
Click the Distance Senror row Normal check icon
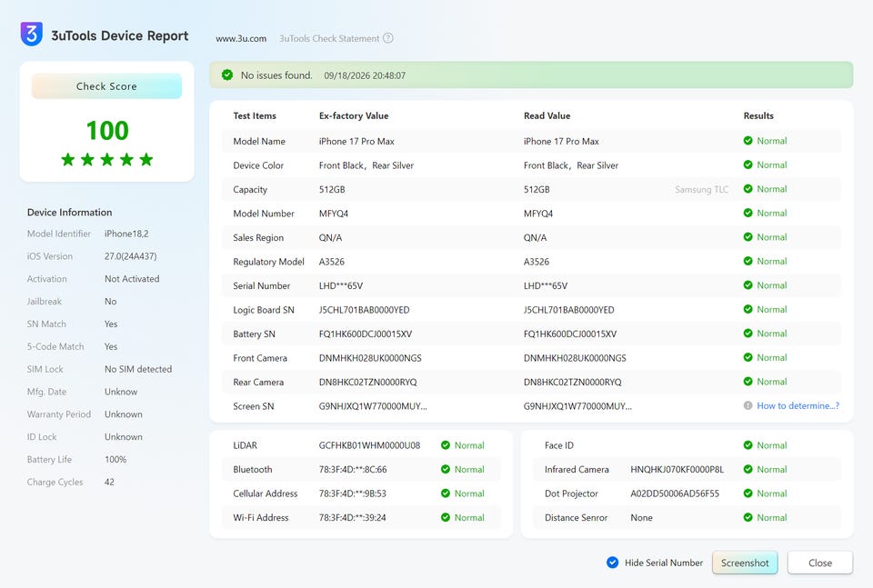click(748, 517)
